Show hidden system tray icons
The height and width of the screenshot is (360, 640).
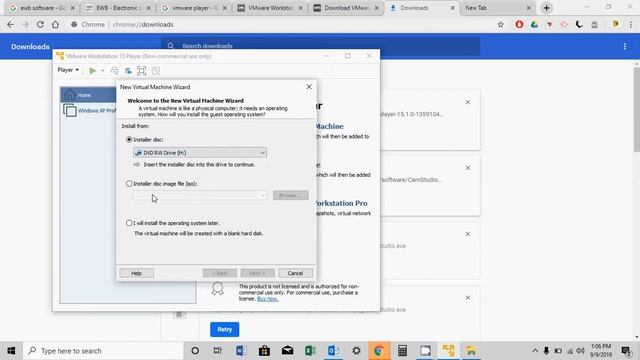point(535,351)
